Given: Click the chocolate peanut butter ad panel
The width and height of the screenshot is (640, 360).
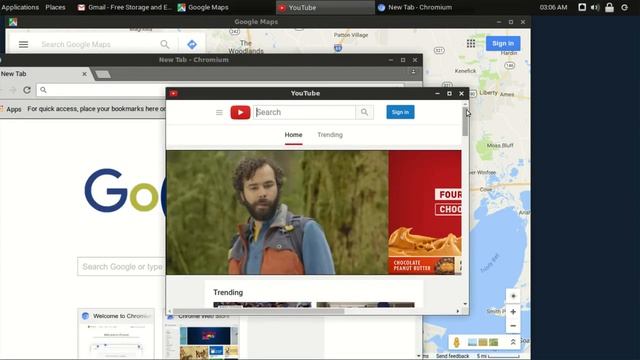Looking at the screenshot, I should (425, 212).
